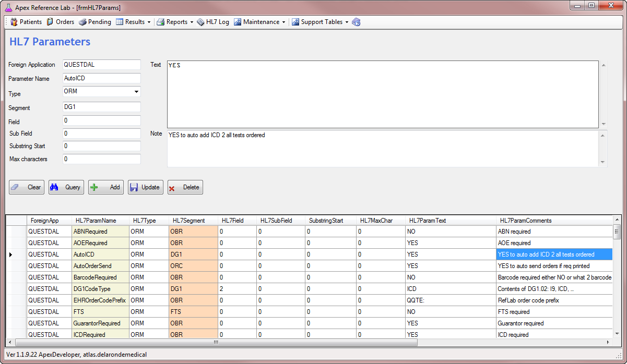Select the ABNRequired parameter cell
Screen dimensions: 627x364
[x=101, y=232]
